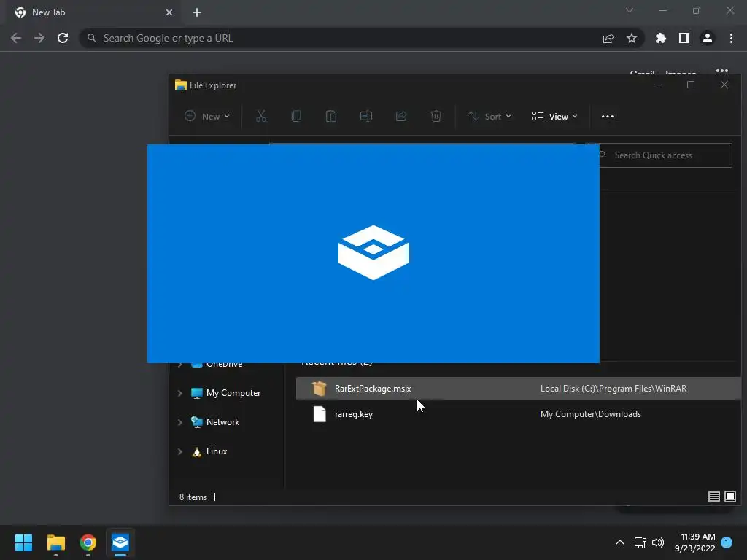Click Copy icon in File Explorer toolbar
The image size is (747, 560).
coord(296,116)
